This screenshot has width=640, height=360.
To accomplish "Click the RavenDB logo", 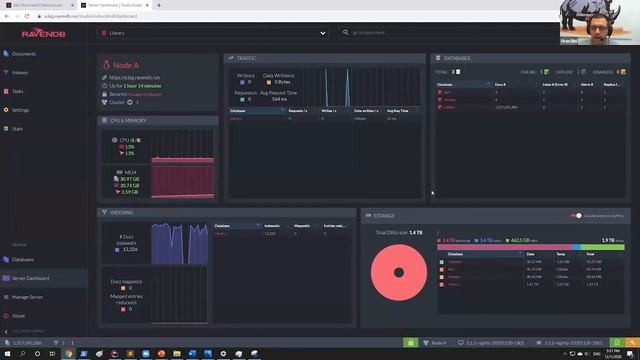I will pos(44,34).
